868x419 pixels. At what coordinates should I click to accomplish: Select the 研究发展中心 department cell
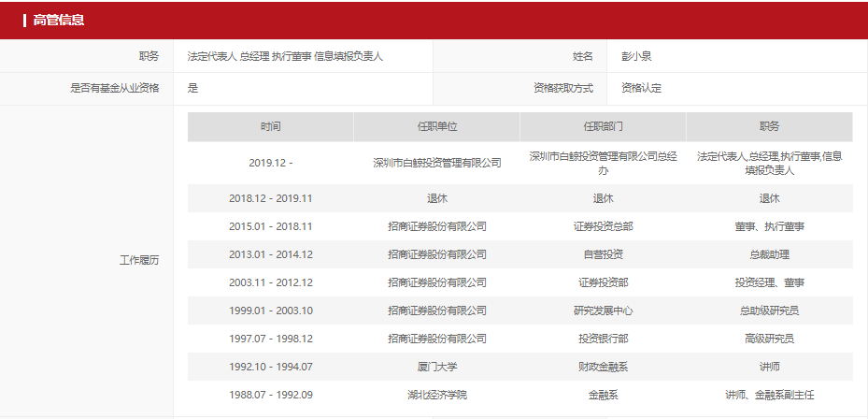[604, 311]
